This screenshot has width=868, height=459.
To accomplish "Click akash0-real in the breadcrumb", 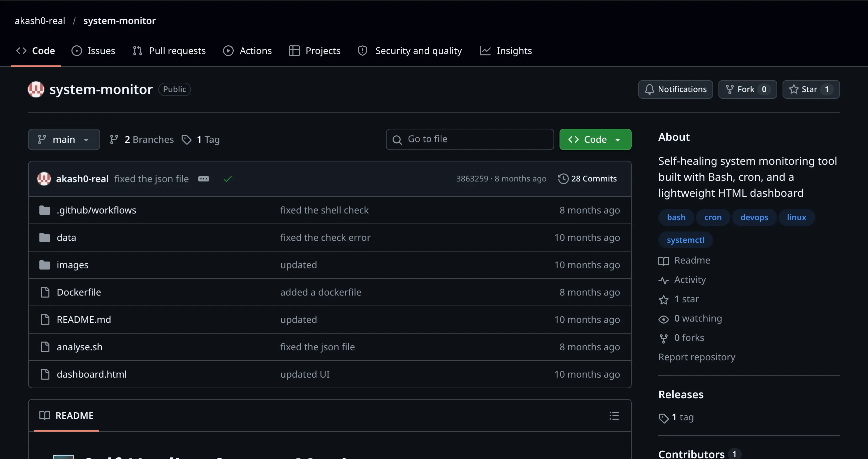I will point(40,21).
